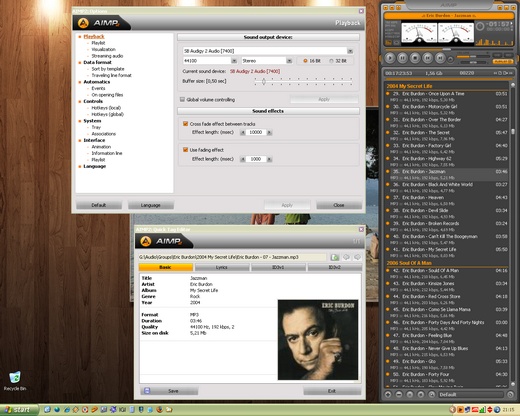This screenshot has height=416, width=520.
Task: Go to previous file in Tag Editor
Action: click(x=347, y=257)
